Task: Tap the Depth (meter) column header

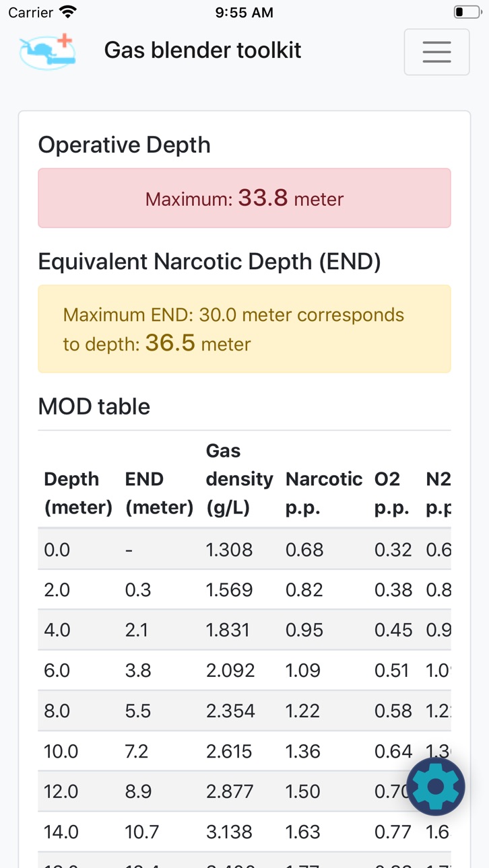Action: pyautogui.click(x=78, y=493)
